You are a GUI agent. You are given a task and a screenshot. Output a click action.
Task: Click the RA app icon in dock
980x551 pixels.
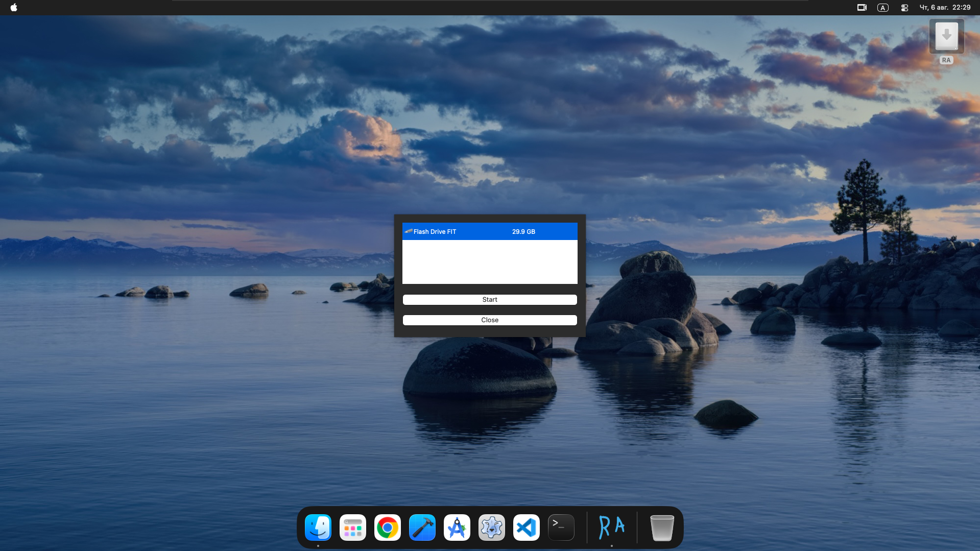[612, 528]
